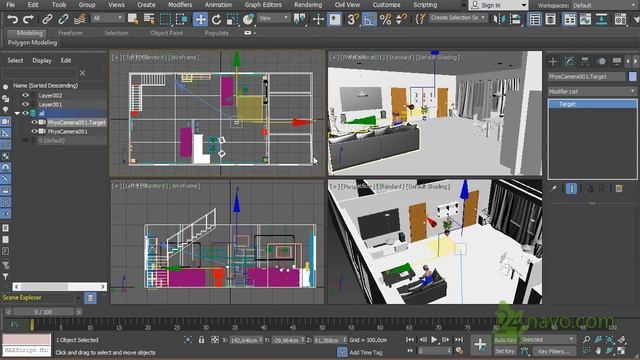Image resolution: width=640 pixels, height=360 pixels.
Task: Click the Auto Key button
Action: pos(505,340)
